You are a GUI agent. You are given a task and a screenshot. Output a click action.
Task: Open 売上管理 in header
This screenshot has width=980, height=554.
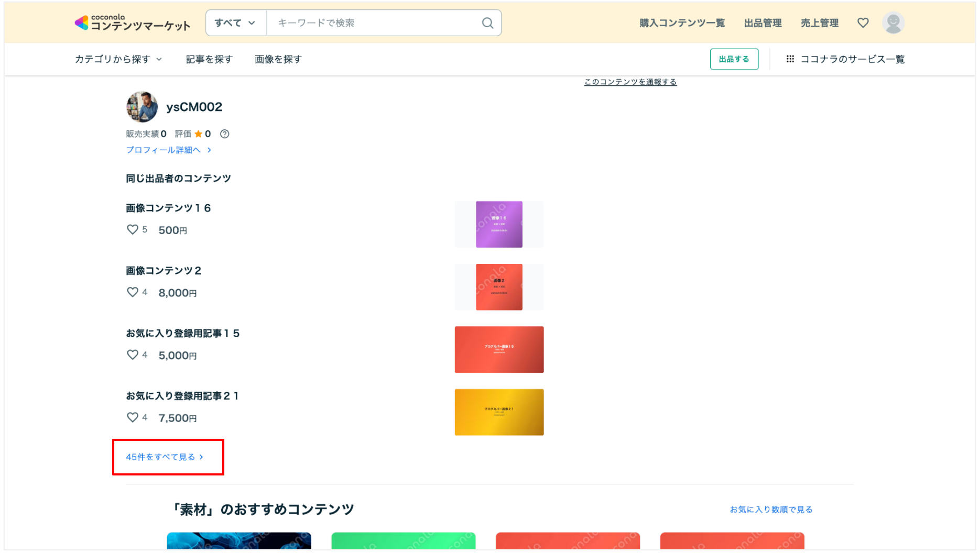pyautogui.click(x=819, y=23)
